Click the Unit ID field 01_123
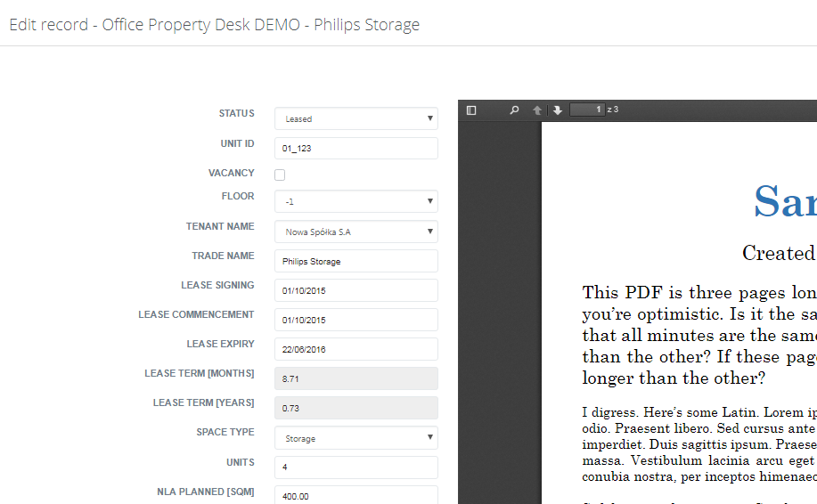 [x=356, y=149]
